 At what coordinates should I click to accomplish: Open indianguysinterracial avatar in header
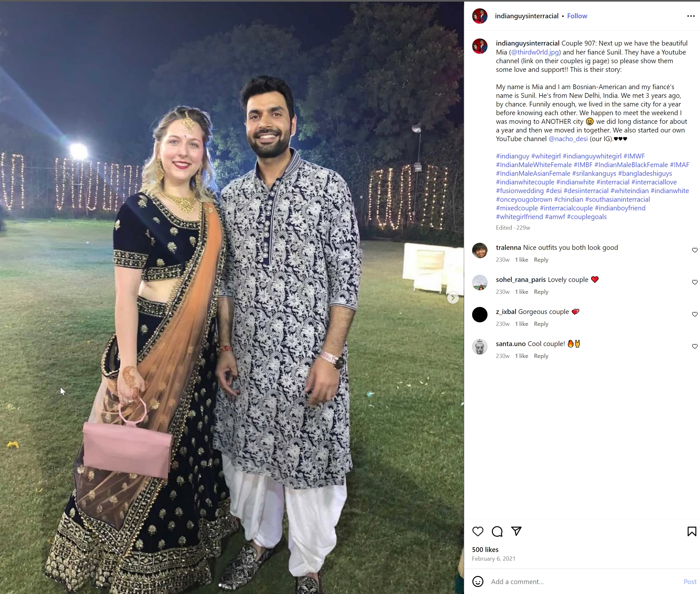click(479, 16)
